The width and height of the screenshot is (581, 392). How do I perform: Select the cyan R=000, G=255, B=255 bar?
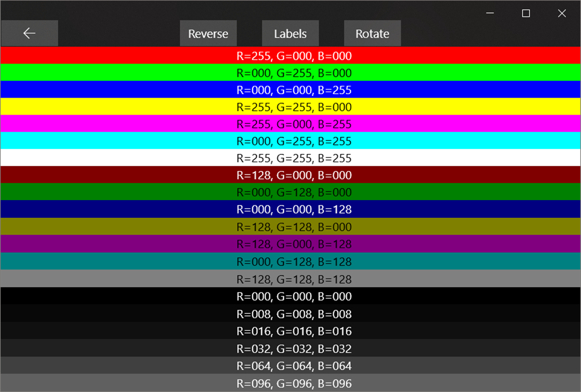[x=290, y=141]
